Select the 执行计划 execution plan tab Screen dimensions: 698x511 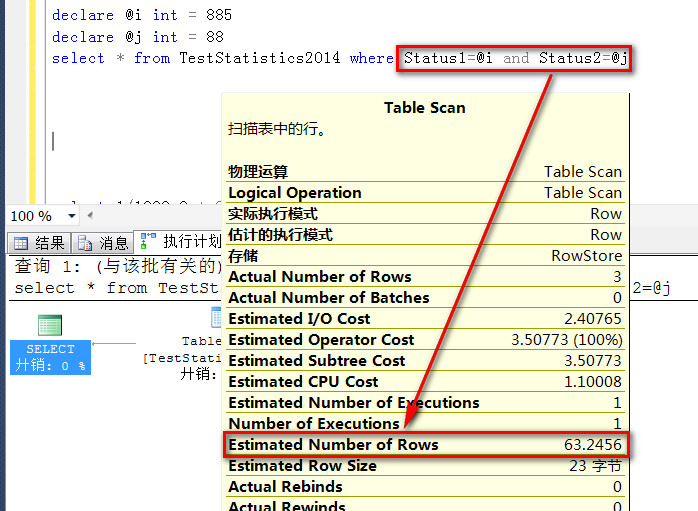(179, 242)
